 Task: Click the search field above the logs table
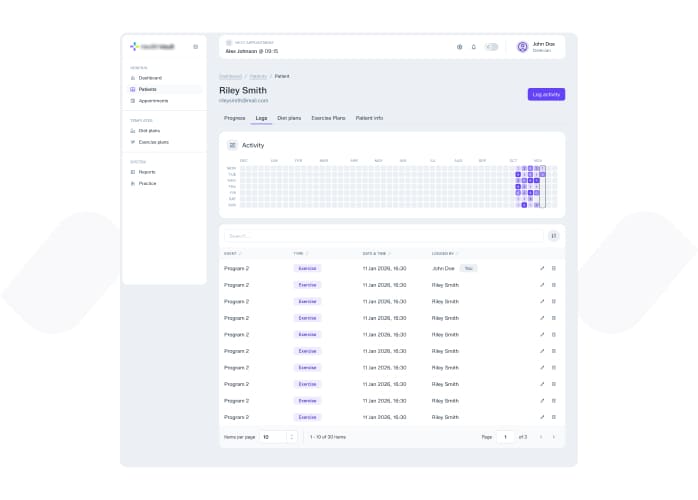click(x=383, y=236)
